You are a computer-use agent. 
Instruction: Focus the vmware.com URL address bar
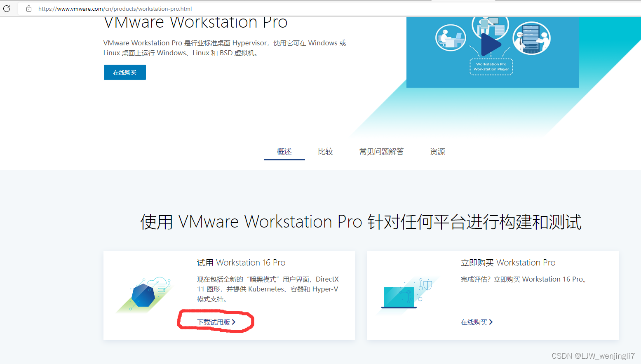click(x=330, y=9)
